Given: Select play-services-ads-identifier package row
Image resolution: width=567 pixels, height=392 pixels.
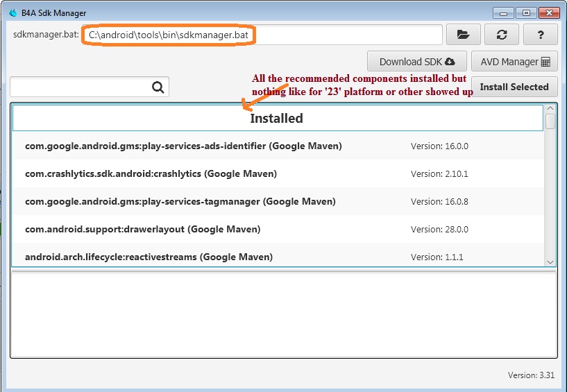Looking at the screenshot, I should coord(278,146).
